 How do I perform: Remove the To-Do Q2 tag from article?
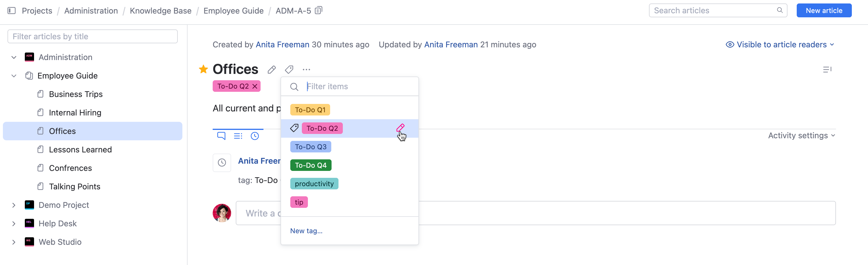pyautogui.click(x=255, y=86)
